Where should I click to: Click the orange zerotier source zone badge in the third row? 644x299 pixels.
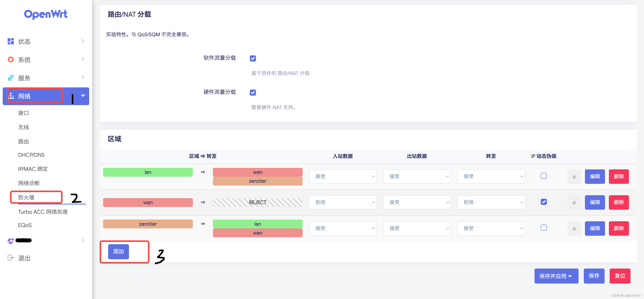point(148,224)
